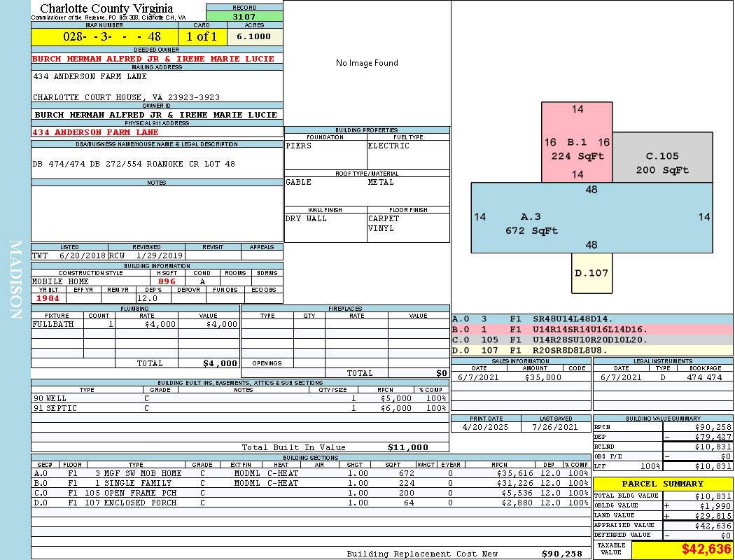This screenshot has width=735, height=560.
Task: Click the taxable value $42,636 box
Action: (682, 549)
